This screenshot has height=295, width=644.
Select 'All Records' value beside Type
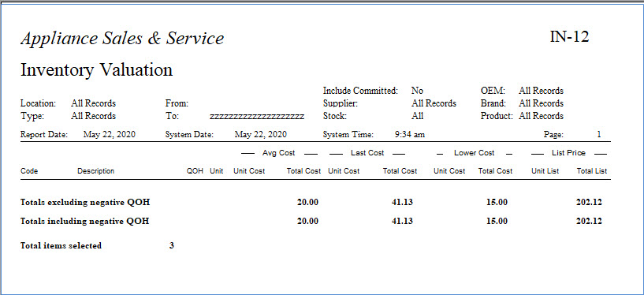tap(93, 116)
